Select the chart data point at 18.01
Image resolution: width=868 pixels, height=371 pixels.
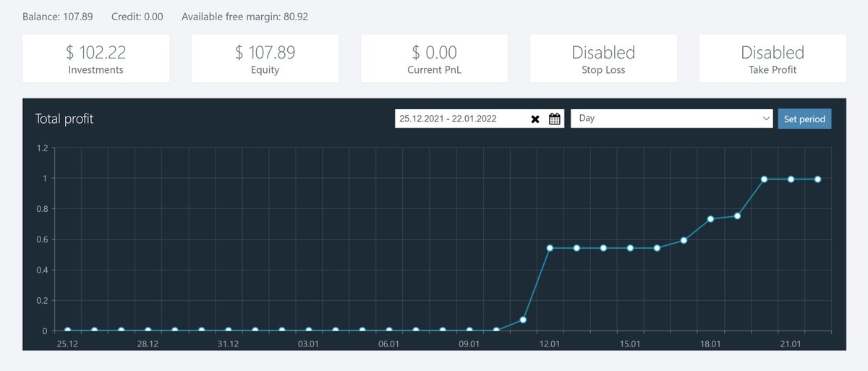pyautogui.click(x=710, y=219)
